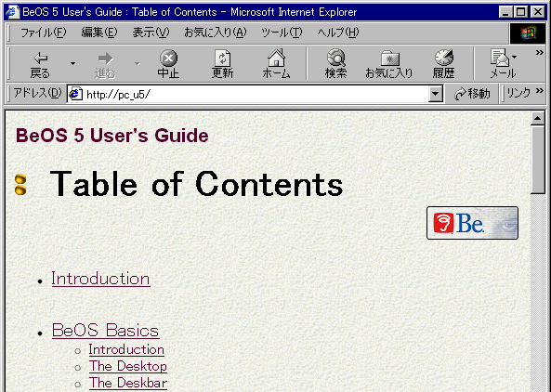The image size is (551, 392).
Task: Open the ツール(T) menu
Action: pyautogui.click(x=282, y=33)
